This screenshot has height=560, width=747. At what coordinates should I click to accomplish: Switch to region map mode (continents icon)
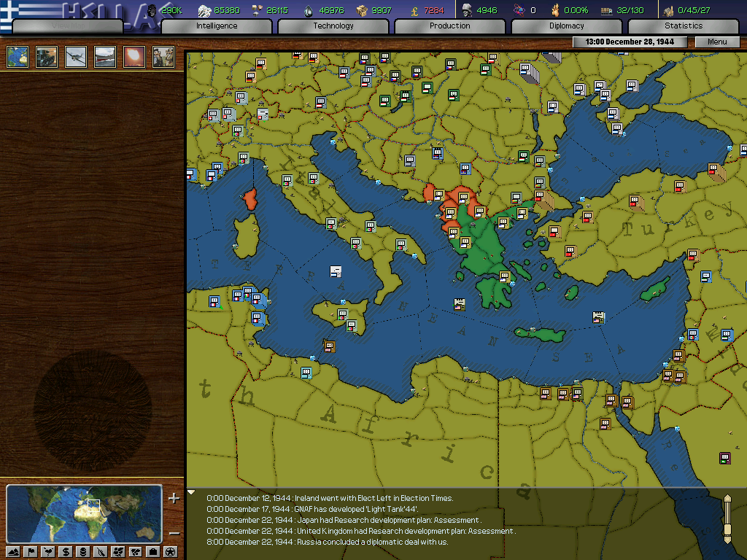[117, 552]
